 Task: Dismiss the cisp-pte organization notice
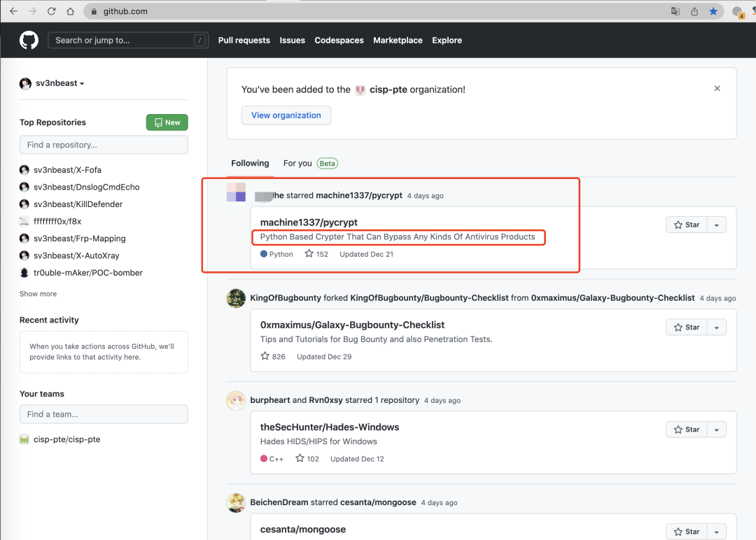pyautogui.click(x=717, y=88)
